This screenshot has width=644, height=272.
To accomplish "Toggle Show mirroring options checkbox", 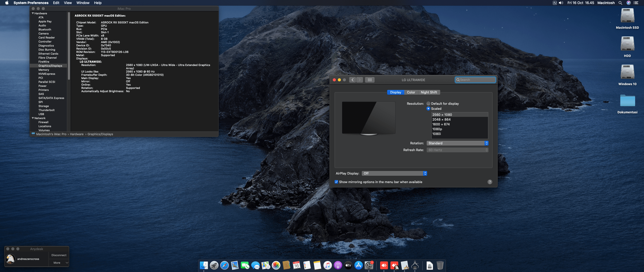I will click(x=336, y=182).
